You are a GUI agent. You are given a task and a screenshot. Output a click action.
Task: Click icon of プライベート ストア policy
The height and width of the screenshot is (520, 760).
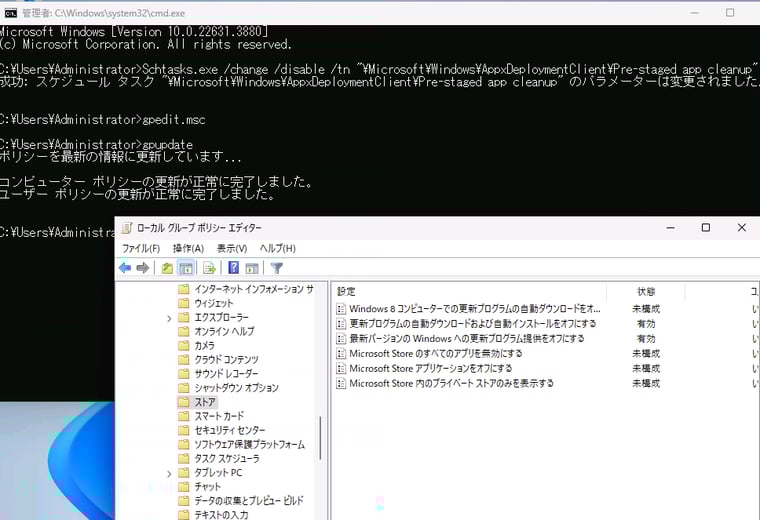pyautogui.click(x=341, y=384)
